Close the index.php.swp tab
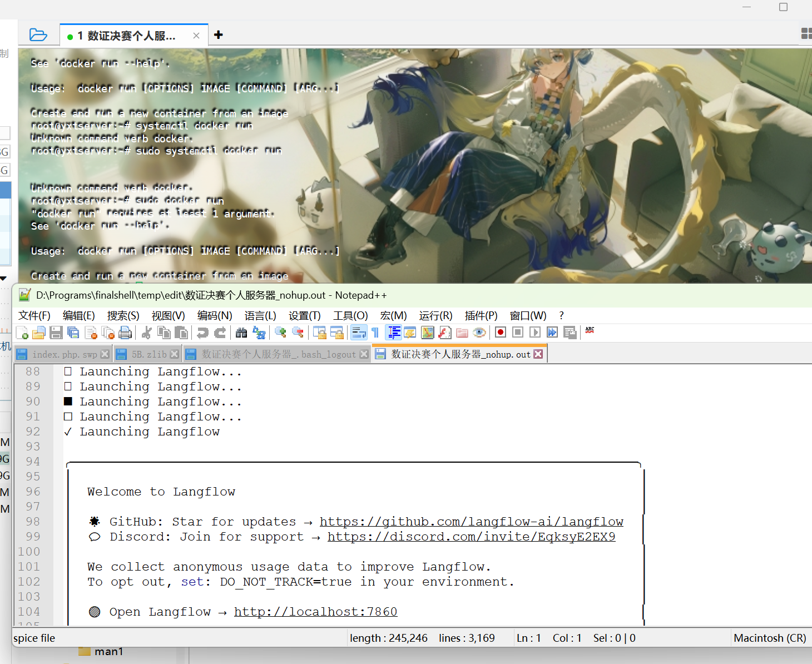 pyautogui.click(x=105, y=354)
